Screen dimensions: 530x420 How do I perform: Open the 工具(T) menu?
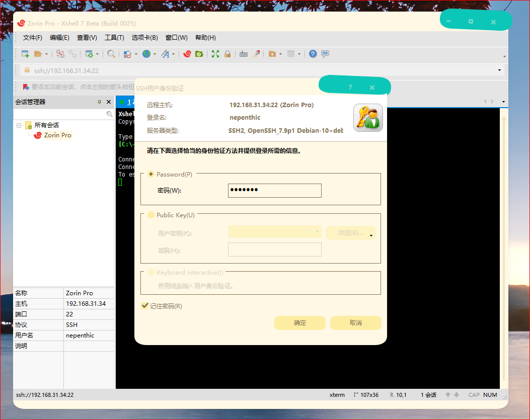114,38
